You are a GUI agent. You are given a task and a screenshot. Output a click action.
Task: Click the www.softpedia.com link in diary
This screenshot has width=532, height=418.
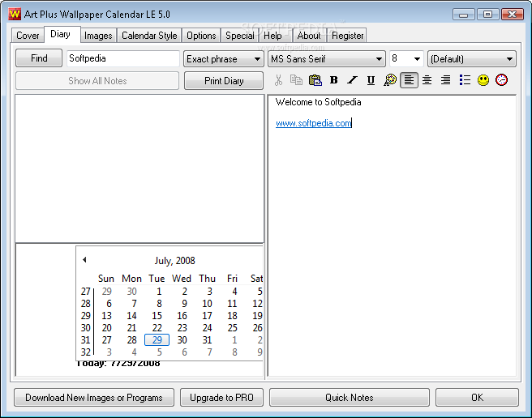pos(314,123)
